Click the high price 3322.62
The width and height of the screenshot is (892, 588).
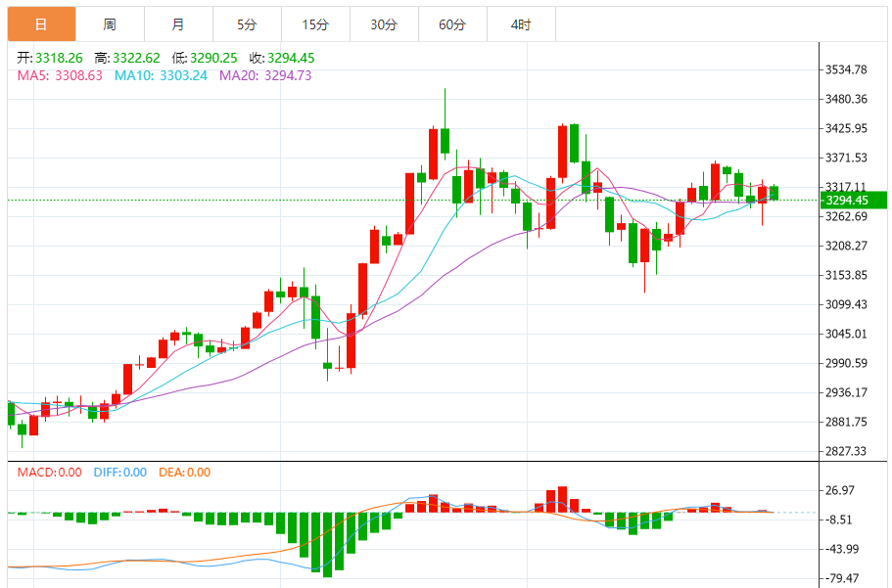click(136, 58)
